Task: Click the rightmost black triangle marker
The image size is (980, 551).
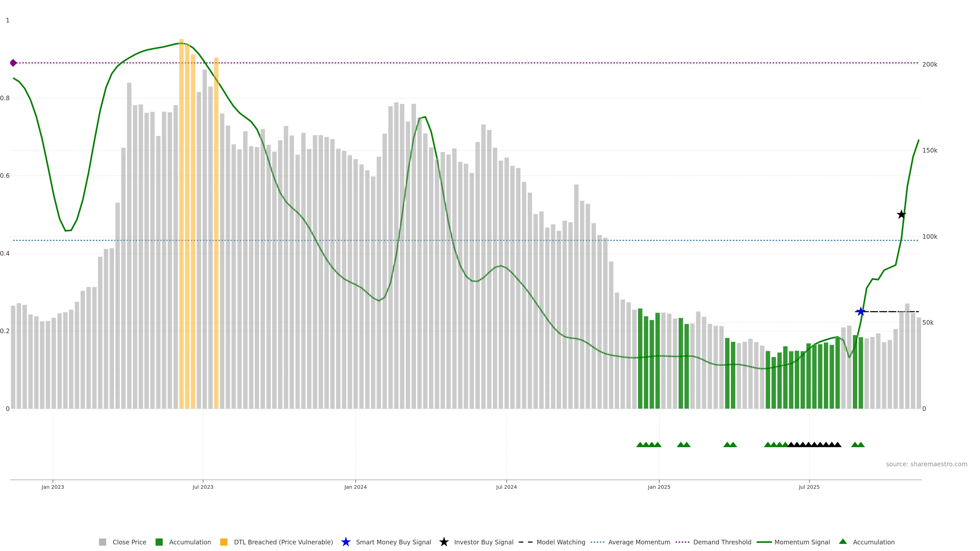Action: tap(837, 445)
